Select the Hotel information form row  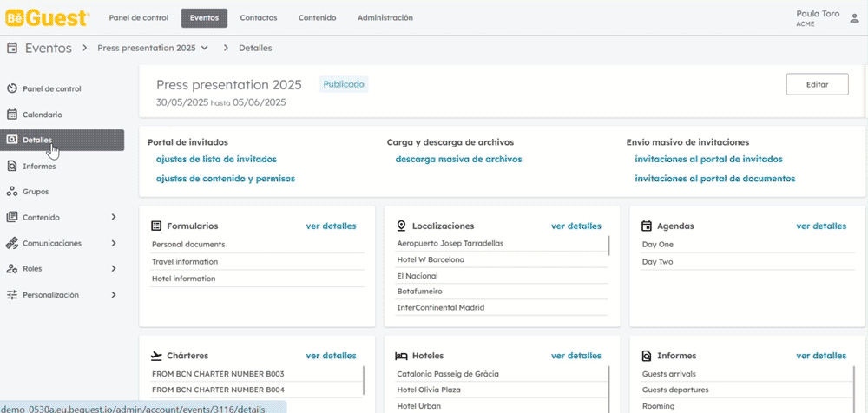coord(258,279)
